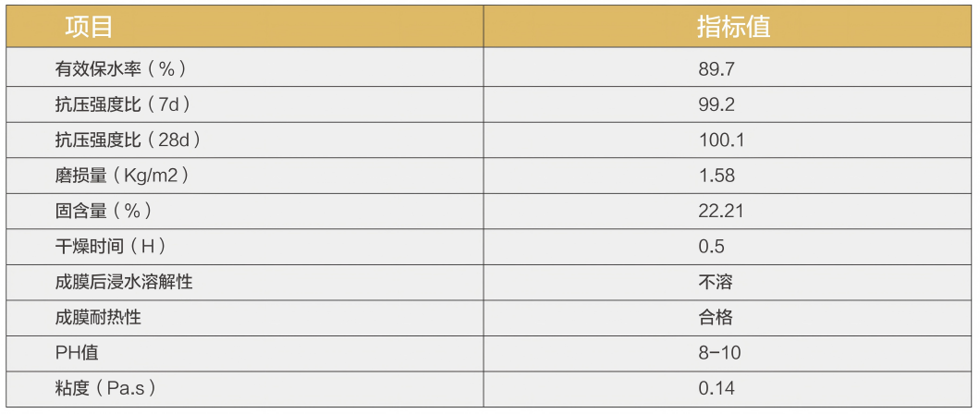Click the 不溶 value cell

point(716,283)
